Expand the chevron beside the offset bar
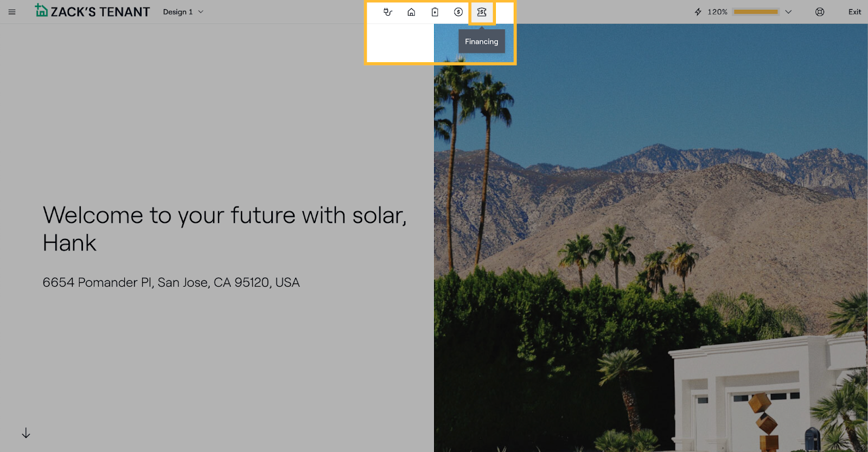This screenshot has height=452, width=868. click(x=788, y=12)
